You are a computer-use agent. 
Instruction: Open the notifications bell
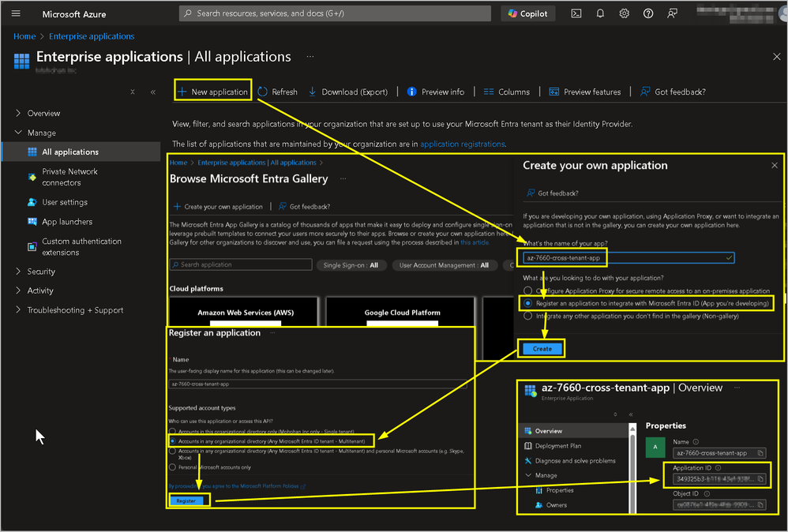pyautogui.click(x=600, y=13)
